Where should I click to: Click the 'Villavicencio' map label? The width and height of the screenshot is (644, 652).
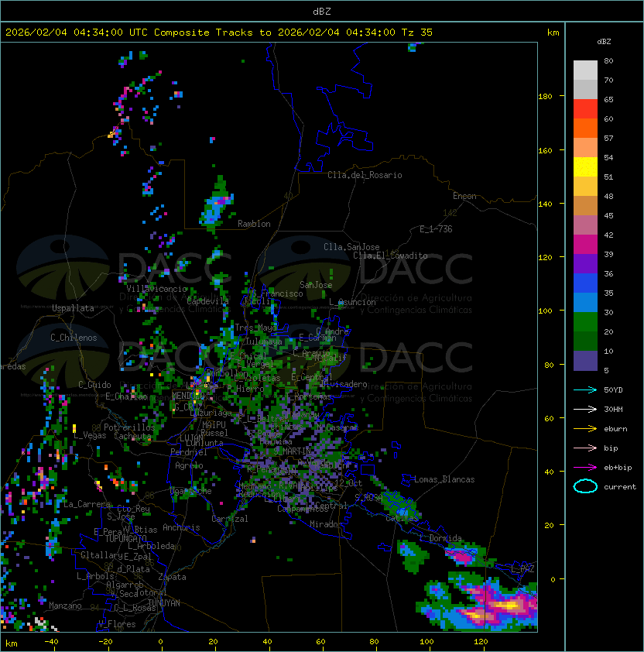pos(156,289)
